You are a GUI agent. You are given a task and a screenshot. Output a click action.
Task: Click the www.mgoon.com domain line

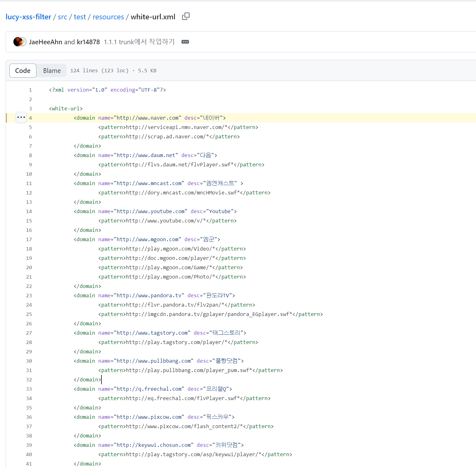coord(147,239)
